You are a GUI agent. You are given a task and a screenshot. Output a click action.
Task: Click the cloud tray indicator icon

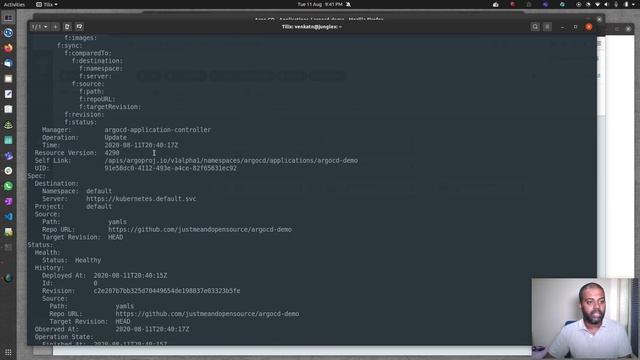(496, 4)
